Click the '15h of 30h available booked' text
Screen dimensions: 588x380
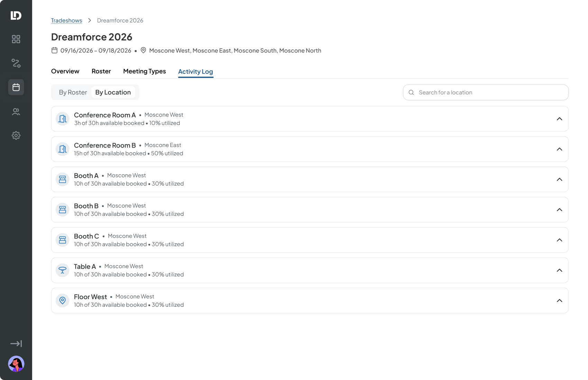[110, 153]
